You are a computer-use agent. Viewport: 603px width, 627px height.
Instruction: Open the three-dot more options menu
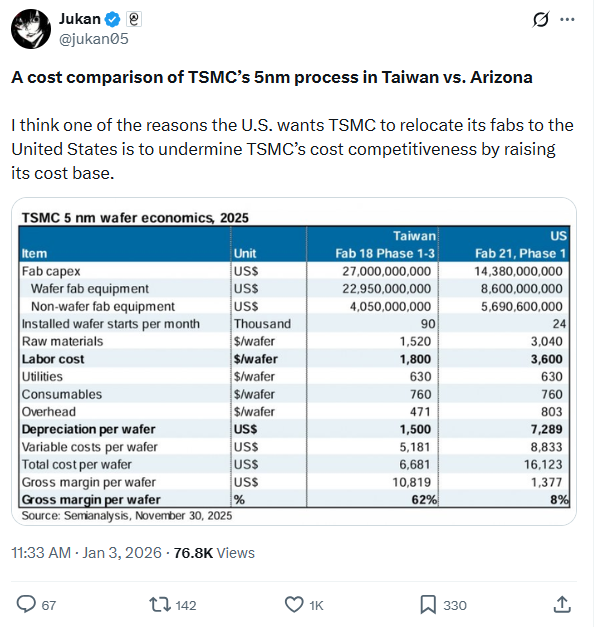[568, 19]
